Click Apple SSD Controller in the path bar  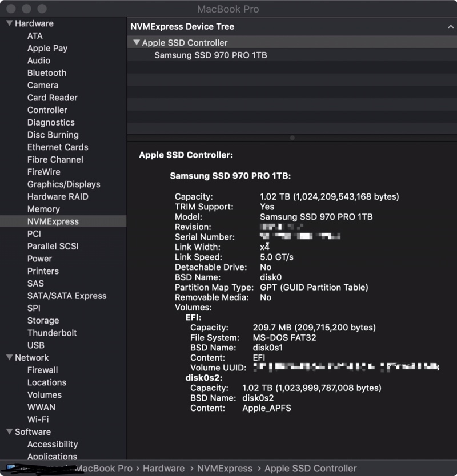311,469
